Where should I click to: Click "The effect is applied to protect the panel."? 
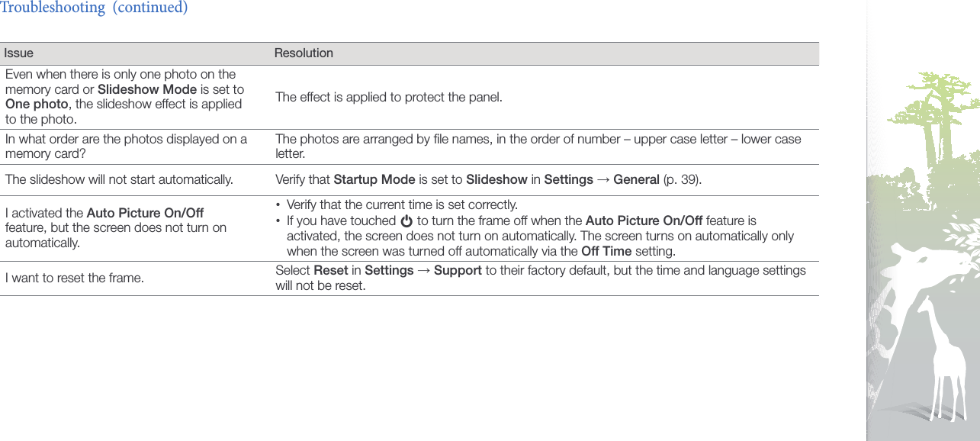pyautogui.click(x=389, y=97)
